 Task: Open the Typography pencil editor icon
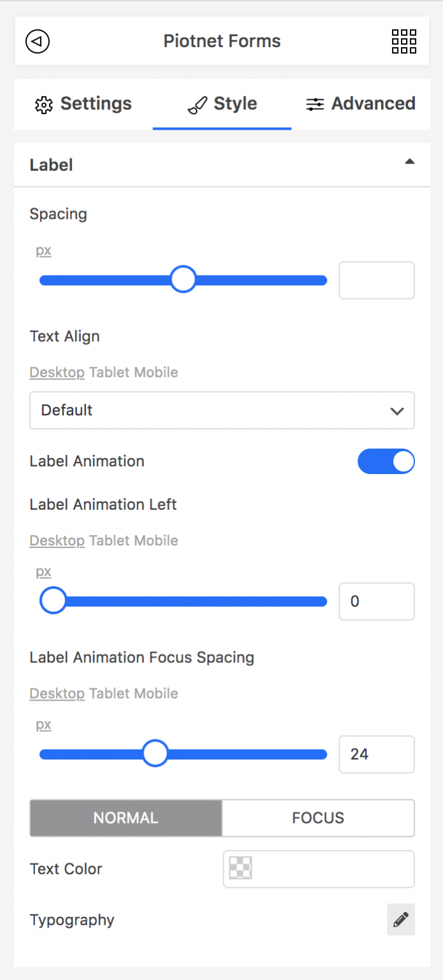[400, 919]
